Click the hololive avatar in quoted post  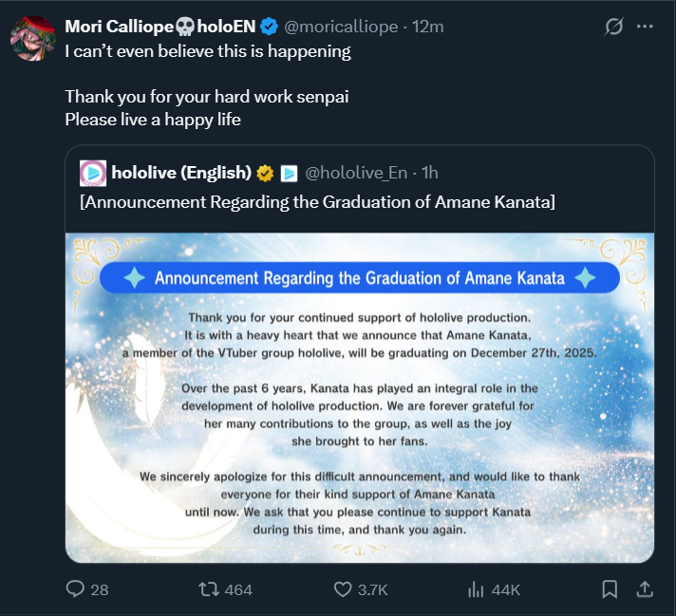93,173
